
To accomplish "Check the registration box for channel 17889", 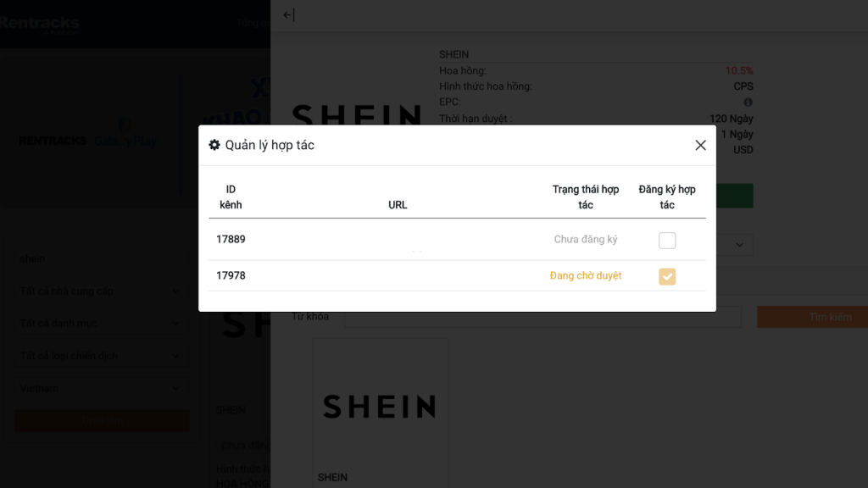I will (x=667, y=241).
